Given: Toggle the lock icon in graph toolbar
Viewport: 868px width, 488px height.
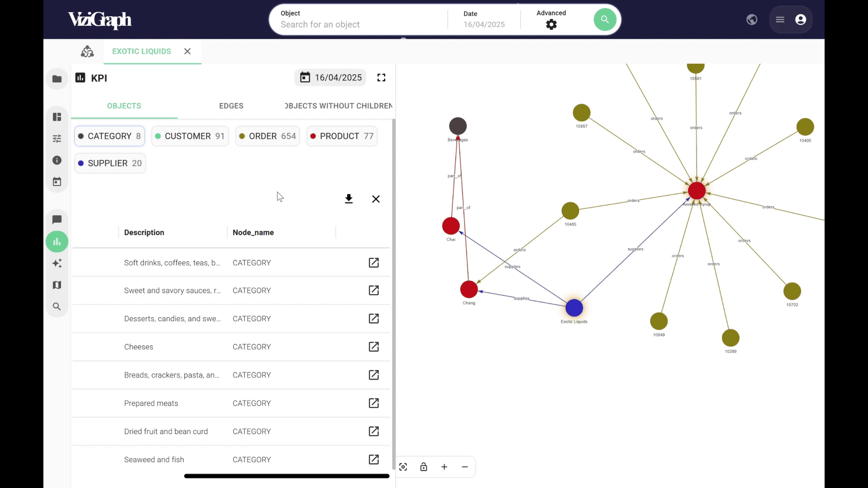Looking at the screenshot, I should (424, 467).
